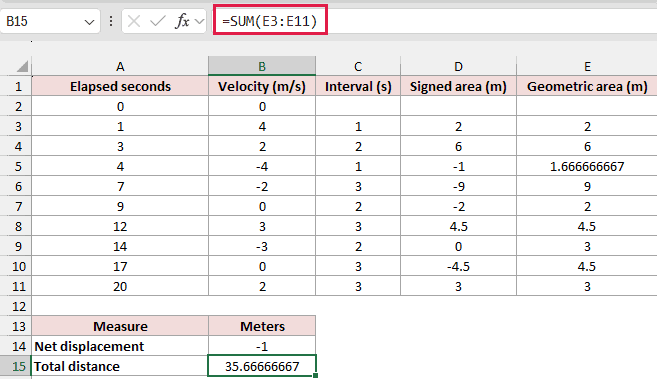Click the Measure header cell
Screen dimensions: 657x379
[x=120, y=326]
